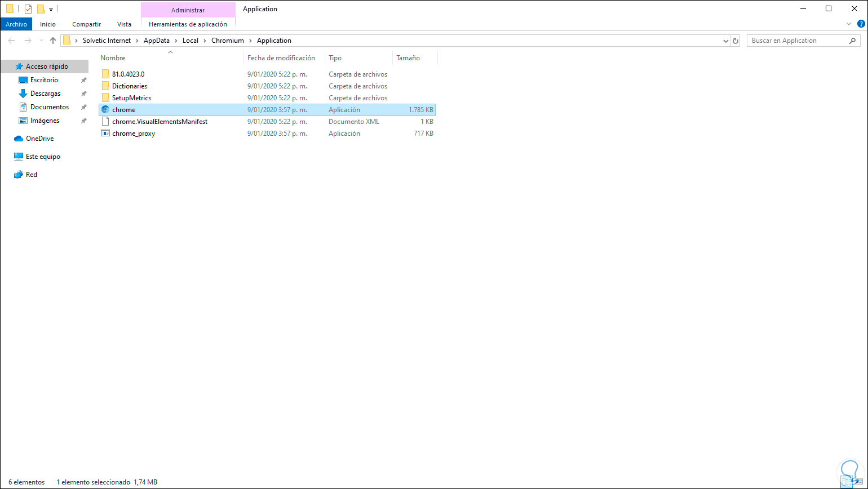Viewport: 868px width, 489px height.
Task: Open the recent locations dropdown
Action: coord(41,41)
